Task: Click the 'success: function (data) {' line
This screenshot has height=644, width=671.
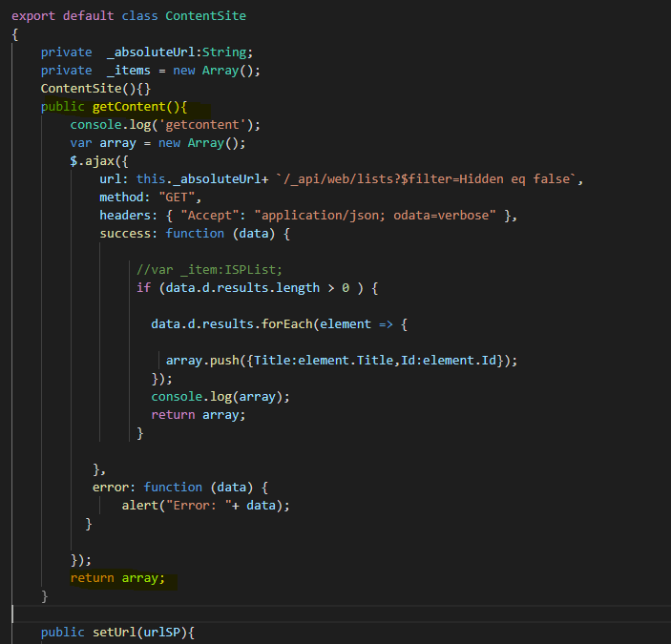Action: pos(195,234)
